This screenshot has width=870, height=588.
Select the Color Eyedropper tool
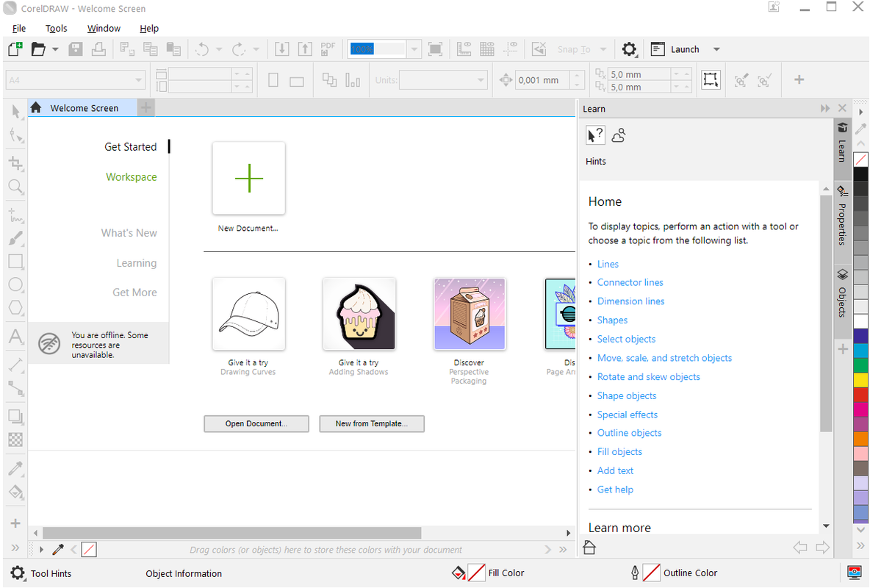15,469
